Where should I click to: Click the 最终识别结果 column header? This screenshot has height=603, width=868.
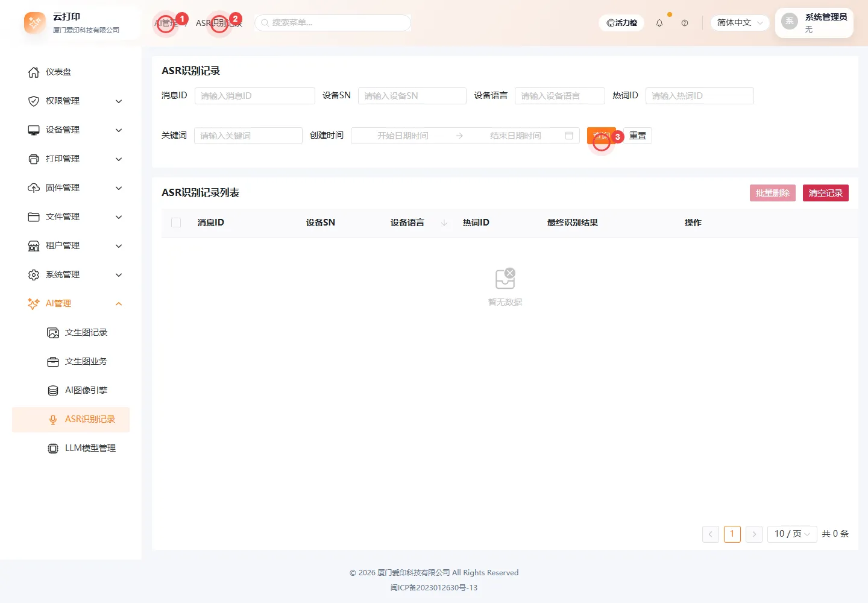coord(573,223)
